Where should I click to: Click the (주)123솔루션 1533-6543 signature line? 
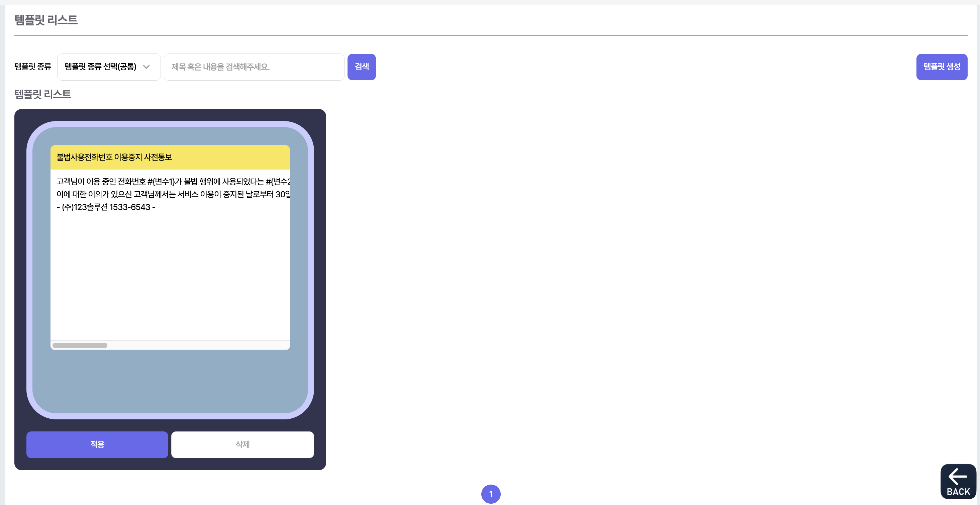106,207
